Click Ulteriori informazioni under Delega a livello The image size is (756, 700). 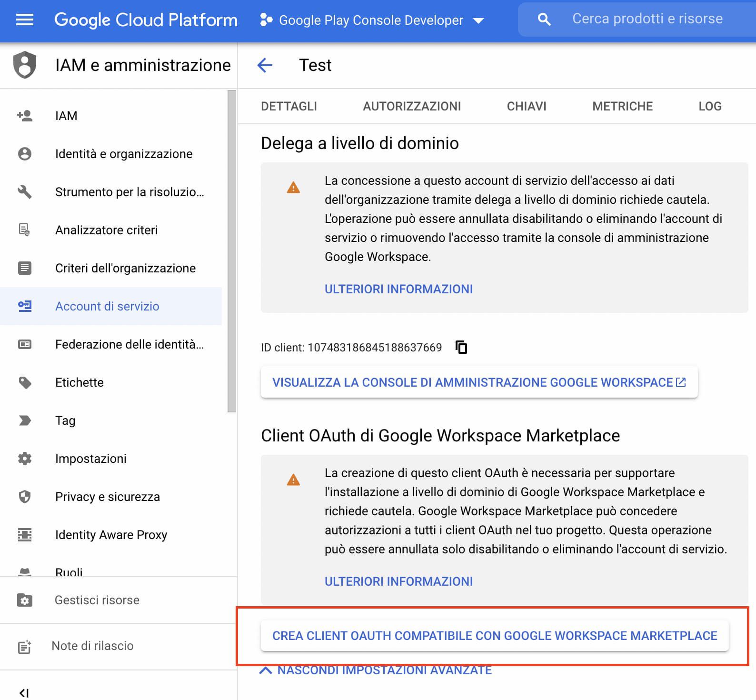coord(398,289)
